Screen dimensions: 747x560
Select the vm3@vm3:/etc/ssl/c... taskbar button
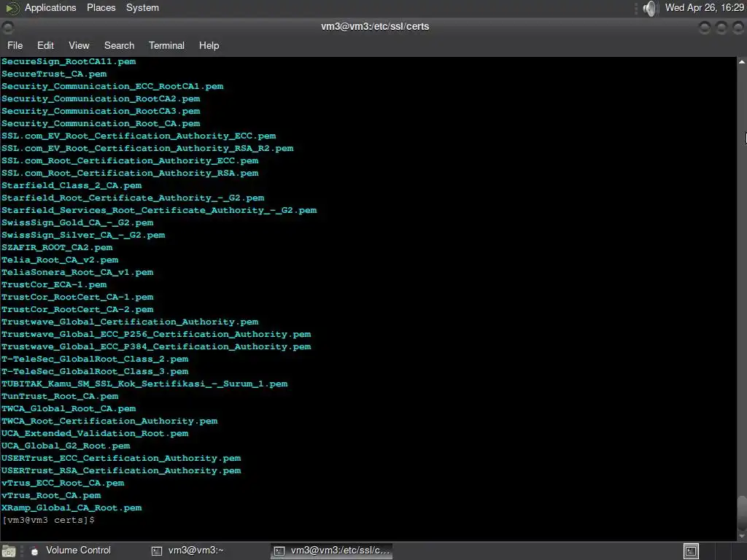click(x=332, y=551)
